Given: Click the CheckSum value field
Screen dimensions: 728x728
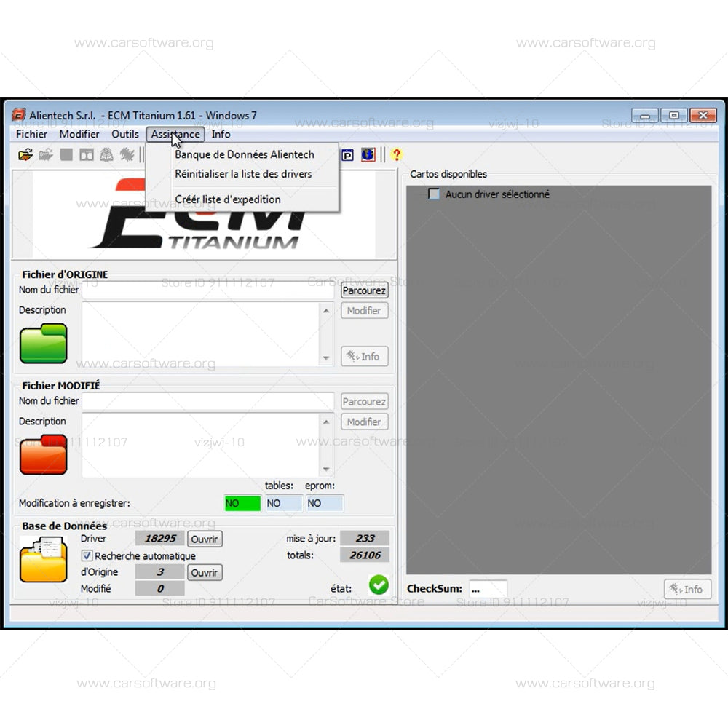Looking at the screenshot, I should [488, 589].
